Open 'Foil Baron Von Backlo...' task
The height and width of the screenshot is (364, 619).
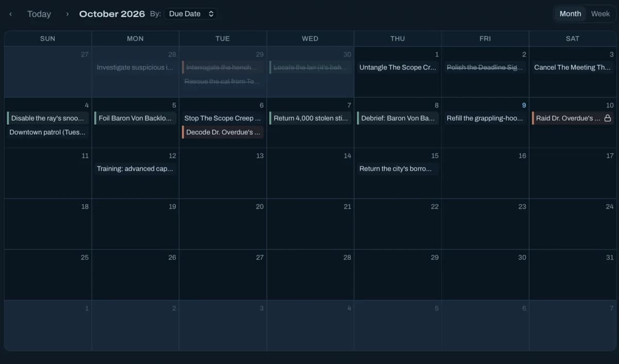coord(135,118)
